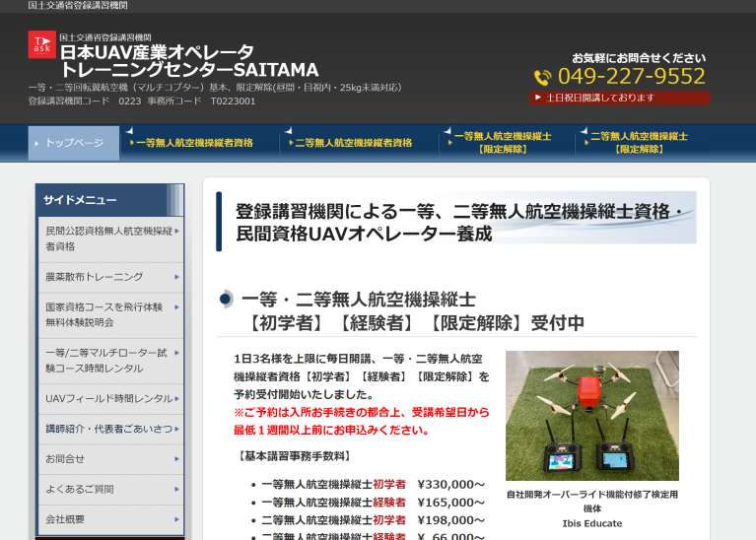Click the red Task logo icon

click(42, 44)
